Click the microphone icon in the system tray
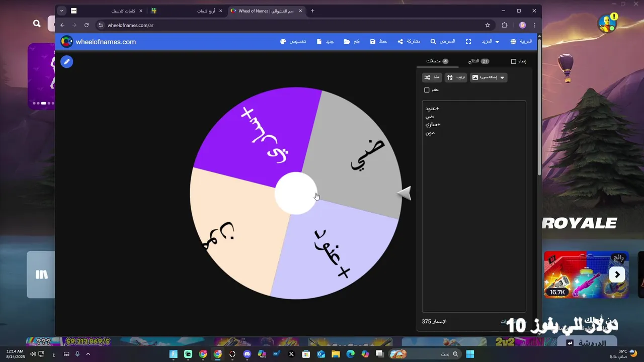644x362 pixels. (x=77, y=354)
